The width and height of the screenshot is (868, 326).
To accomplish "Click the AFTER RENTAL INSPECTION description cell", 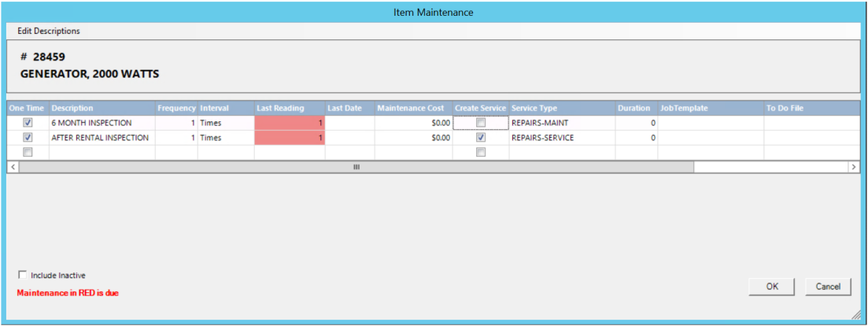I will (102, 137).
